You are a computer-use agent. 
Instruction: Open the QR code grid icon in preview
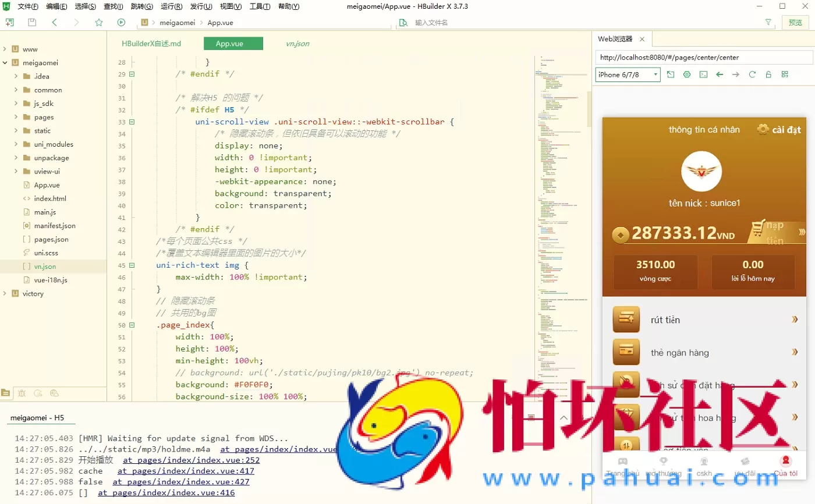(785, 74)
